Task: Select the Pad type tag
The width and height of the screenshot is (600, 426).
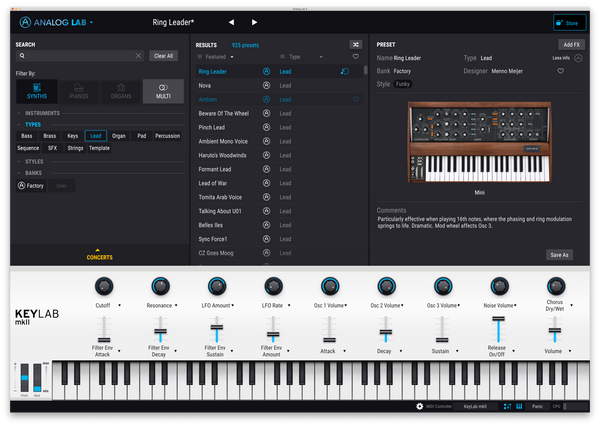Action: 141,135
